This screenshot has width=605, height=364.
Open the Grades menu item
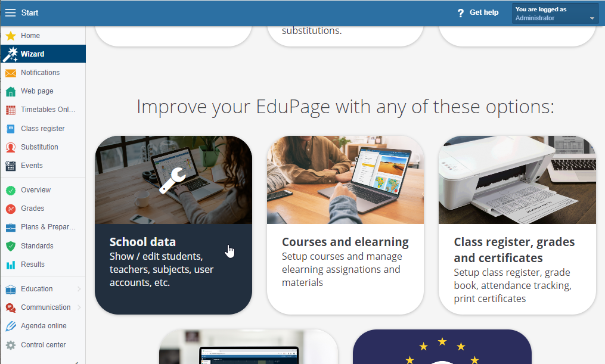[43, 209]
